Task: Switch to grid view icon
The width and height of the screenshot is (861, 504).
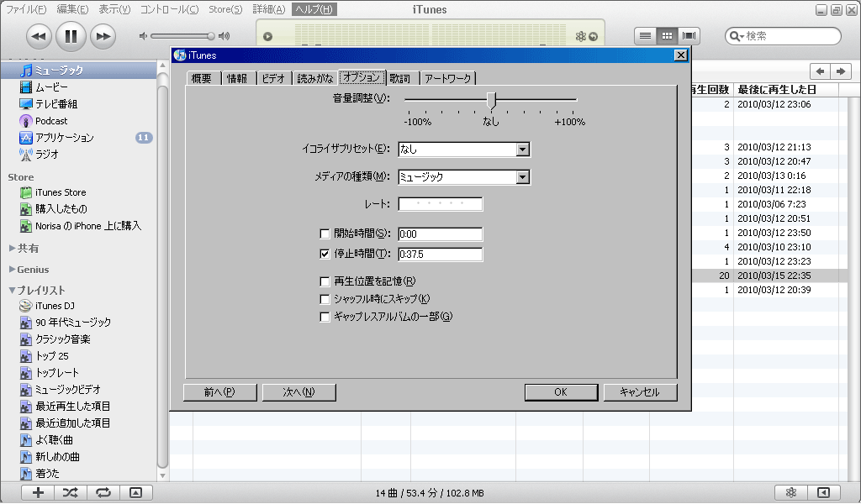Action: (x=667, y=35)
